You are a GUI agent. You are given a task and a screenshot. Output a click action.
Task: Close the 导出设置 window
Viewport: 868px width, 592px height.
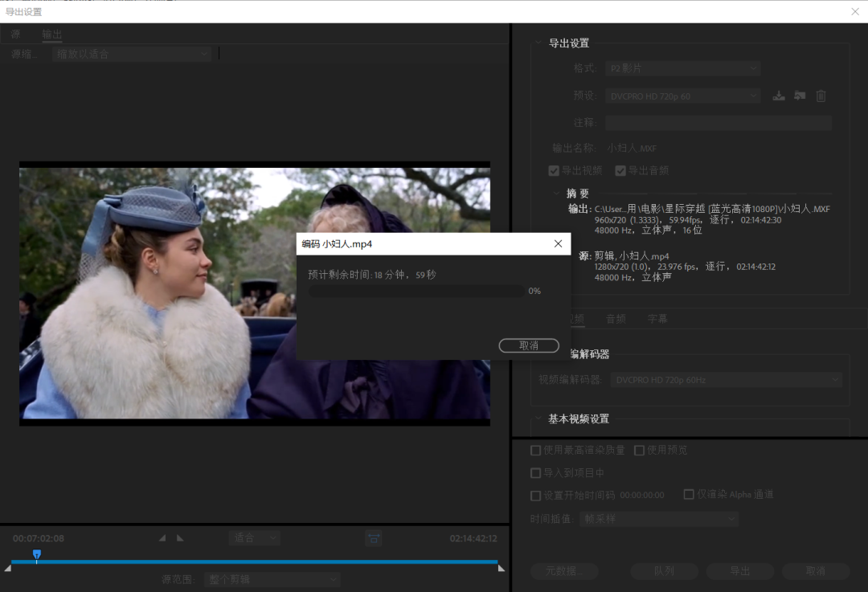854,11
